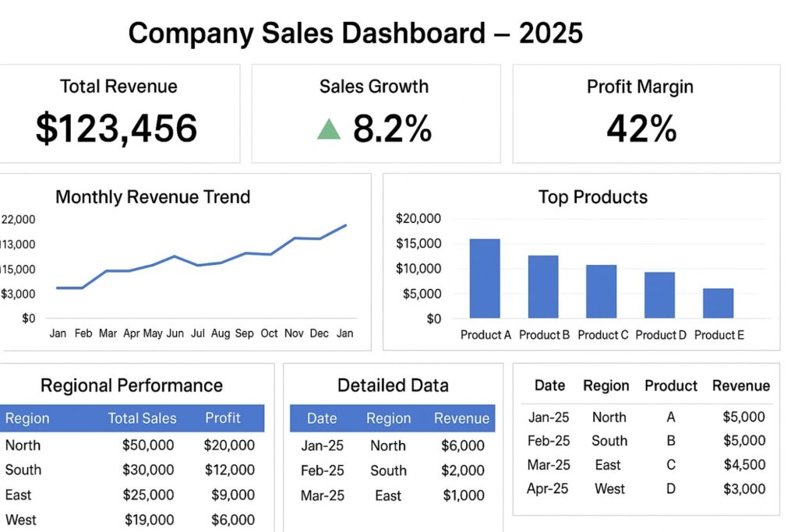Click the blue header row of Detailed Data
The image size is (798, 532).
pyautogui.click(x=393, y=418)
